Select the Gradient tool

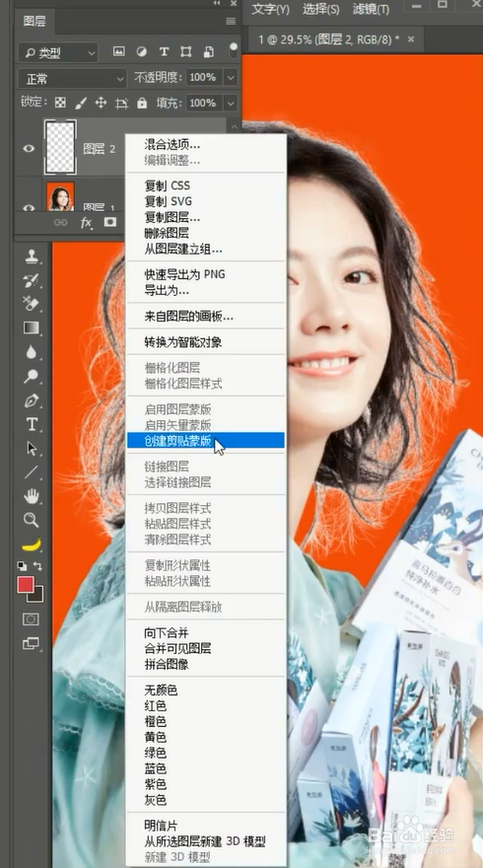(x=32, y=327)
